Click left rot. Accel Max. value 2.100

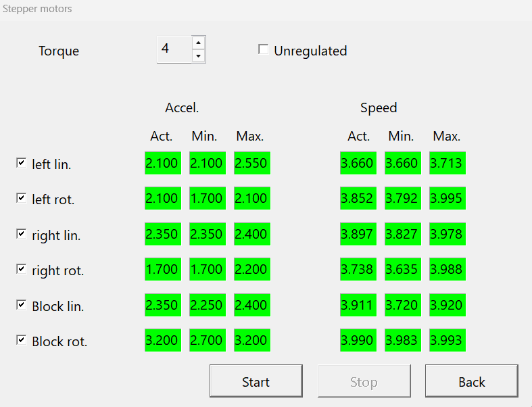pos(252,198)
